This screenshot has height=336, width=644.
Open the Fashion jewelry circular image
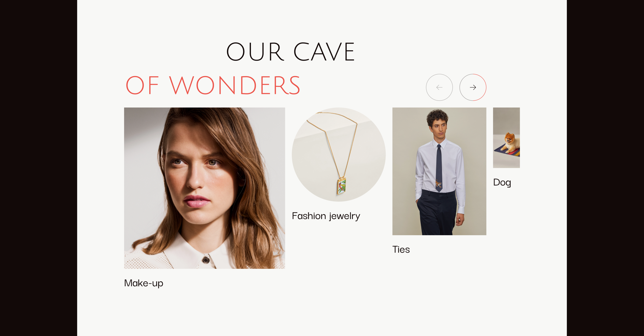click(339, 154)
